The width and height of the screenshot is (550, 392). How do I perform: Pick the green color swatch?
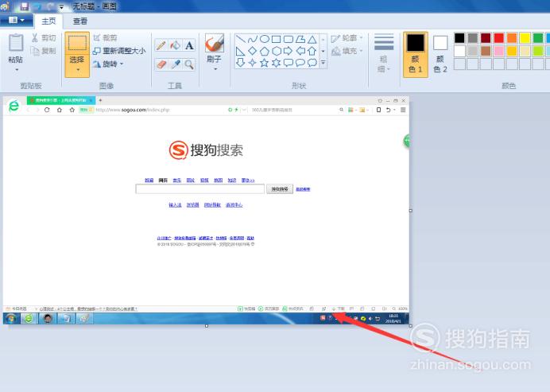(x=538, y=38)
